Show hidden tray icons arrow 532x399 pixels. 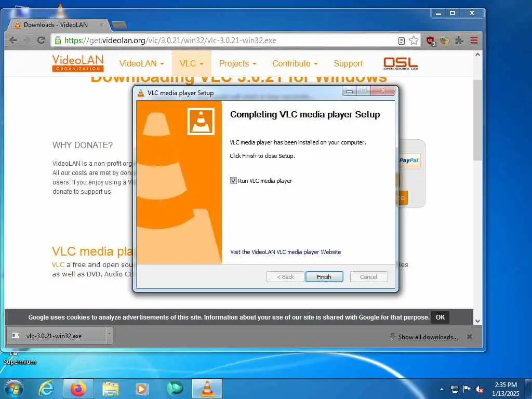(442, 389)
